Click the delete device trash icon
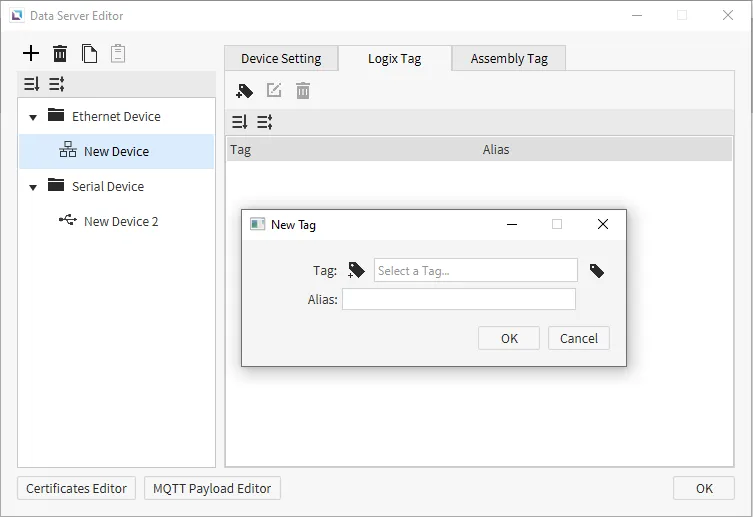Viewport: 753px width, 517px height. 60,54
